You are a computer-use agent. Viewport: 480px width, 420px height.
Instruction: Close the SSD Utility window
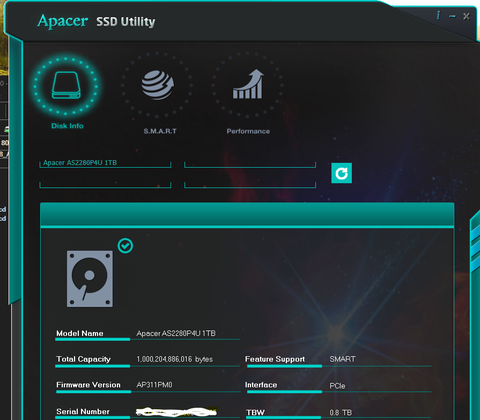coord(466,16)
